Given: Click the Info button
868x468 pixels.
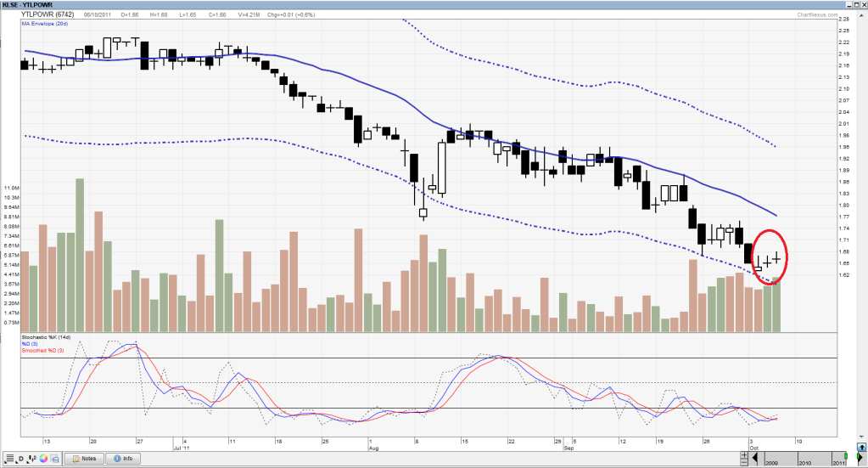Looking at the screenshot, I should [122, 459].
